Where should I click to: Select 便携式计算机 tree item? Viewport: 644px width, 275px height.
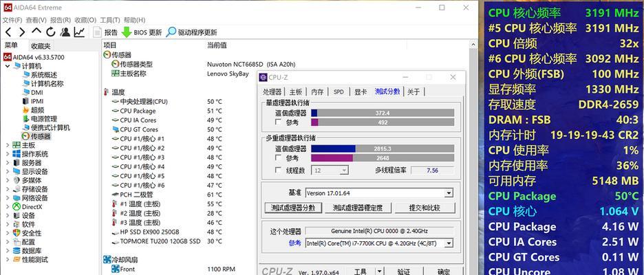coord(50,128)
